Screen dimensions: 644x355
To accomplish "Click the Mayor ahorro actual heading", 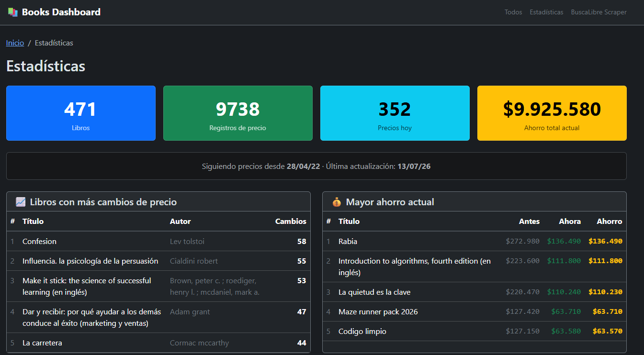I will (x=390, y=202).
